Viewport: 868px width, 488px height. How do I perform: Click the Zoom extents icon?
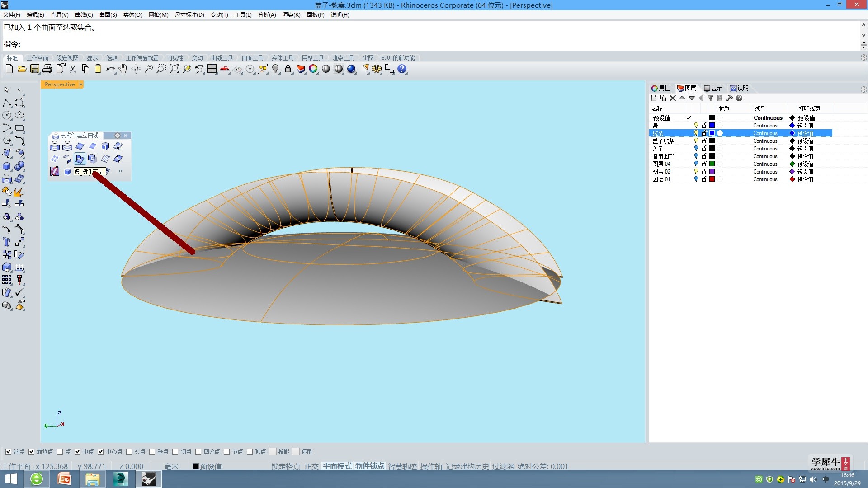[174, 69]
